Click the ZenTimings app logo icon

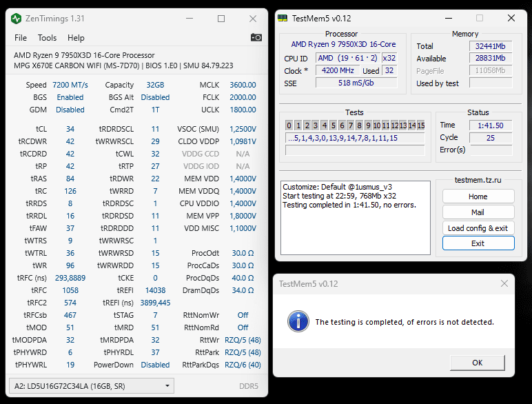(16, 19)
